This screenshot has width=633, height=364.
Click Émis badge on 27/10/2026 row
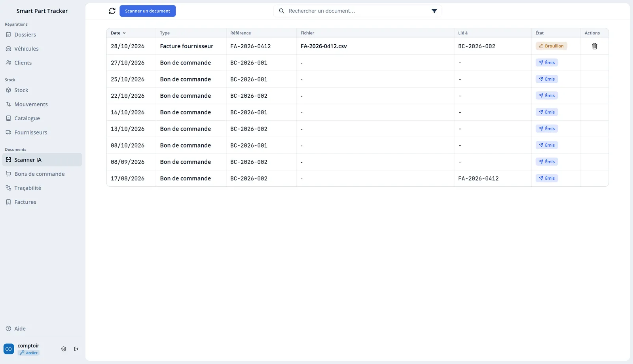547,63
